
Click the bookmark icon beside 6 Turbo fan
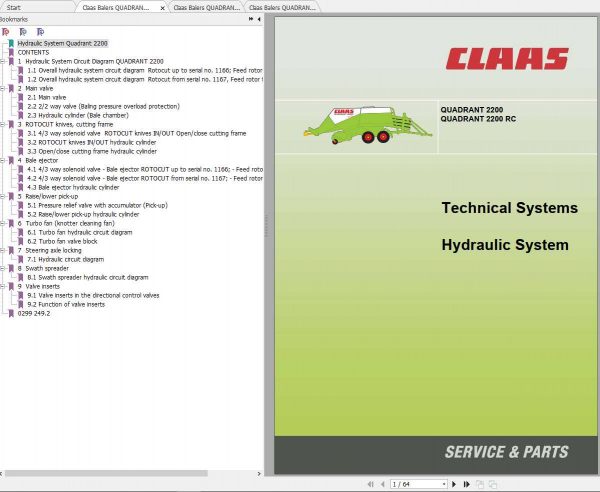coord(11,223)
